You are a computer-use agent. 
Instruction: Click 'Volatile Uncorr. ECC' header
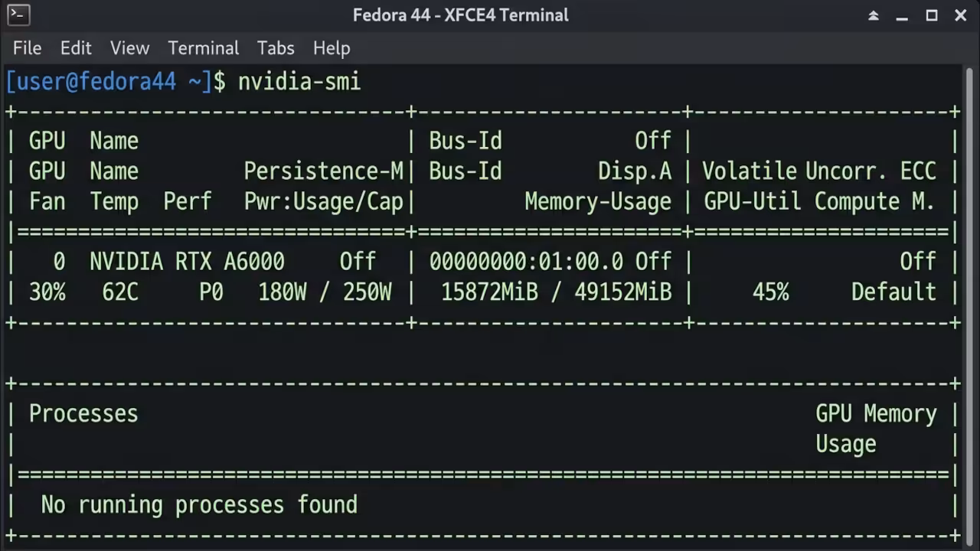[819, 171]
